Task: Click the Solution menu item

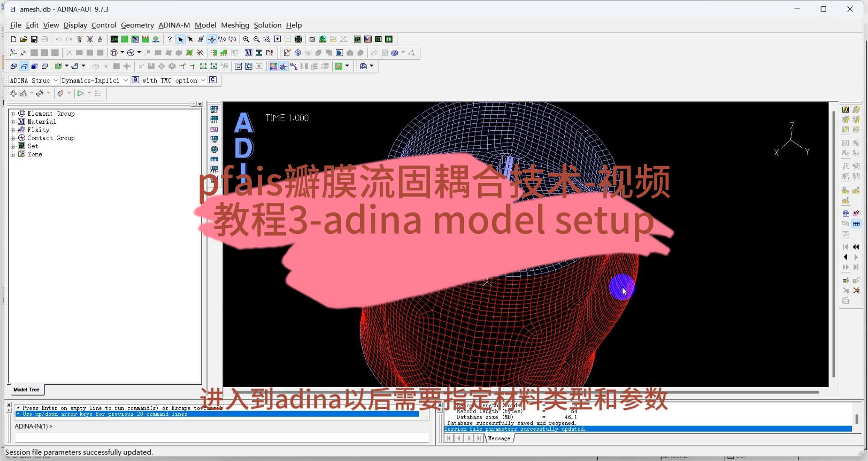Action: (267, 25)
